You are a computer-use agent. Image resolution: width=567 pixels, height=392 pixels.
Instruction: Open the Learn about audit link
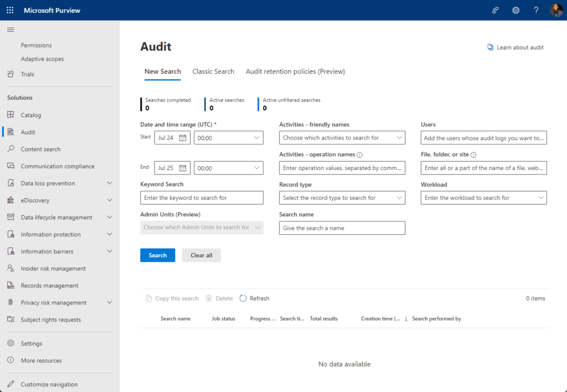click(x=516, y=48)
